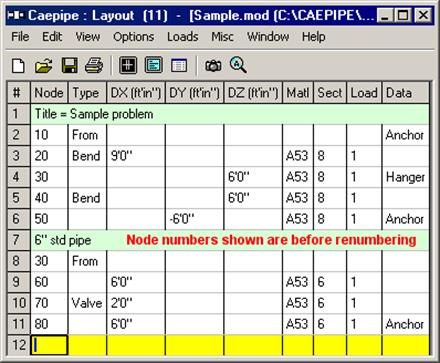Viewport: 440px width, 363px height.
Task: Open the Options menu
Action: [x=133, y=37]
